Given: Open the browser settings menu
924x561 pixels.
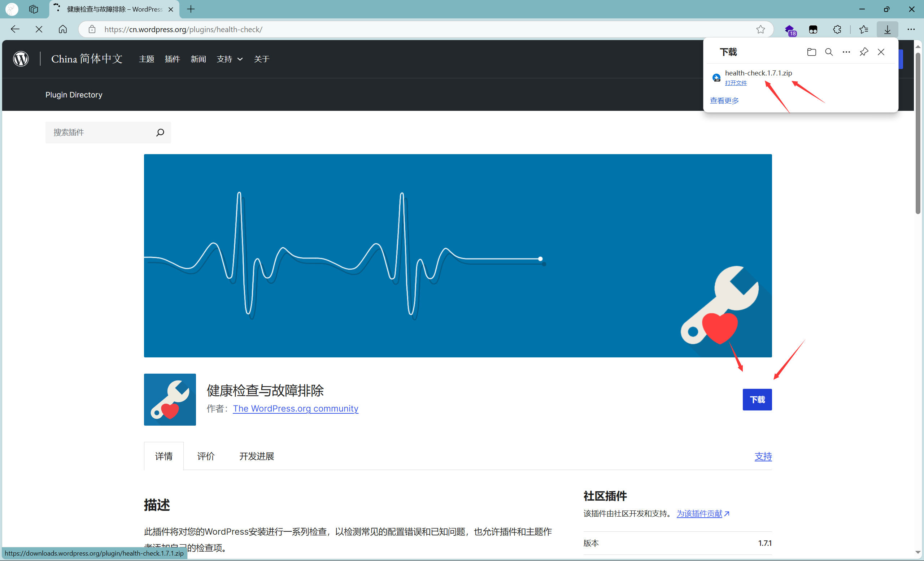Looking at the screenshot, I should click(x=912, y=29).
